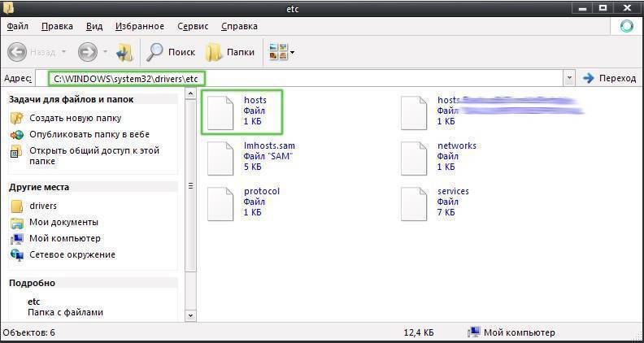Select the lmhosts.sam file icon
This screenshot has height=343, width=644.
click(x=220, y=158)
